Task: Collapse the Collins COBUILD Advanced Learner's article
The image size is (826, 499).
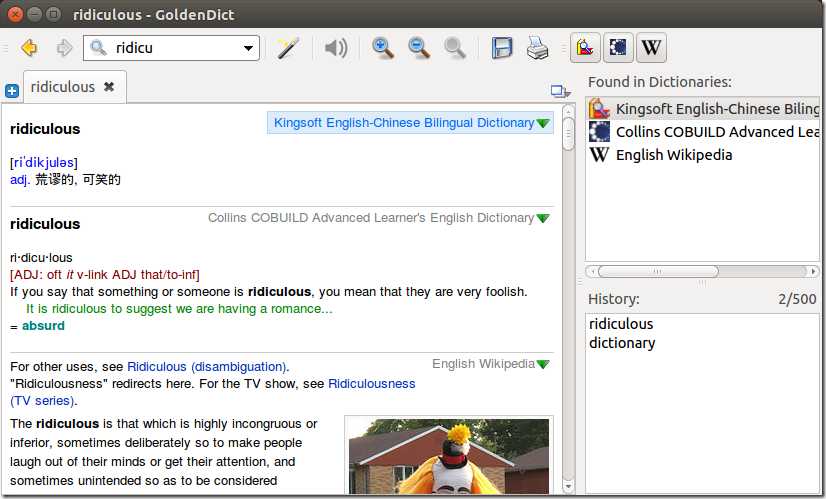Action: [543, 218]
